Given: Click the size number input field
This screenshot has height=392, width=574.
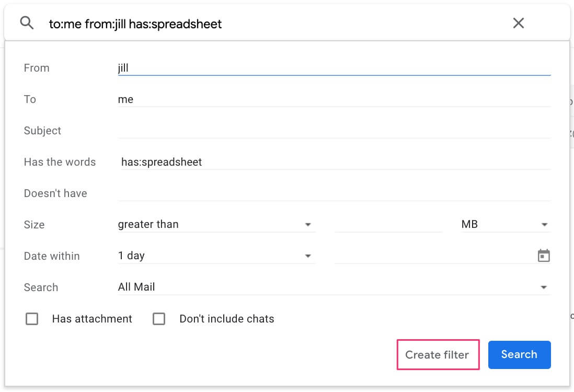Looking at the screenshot, I should [388, 224].
